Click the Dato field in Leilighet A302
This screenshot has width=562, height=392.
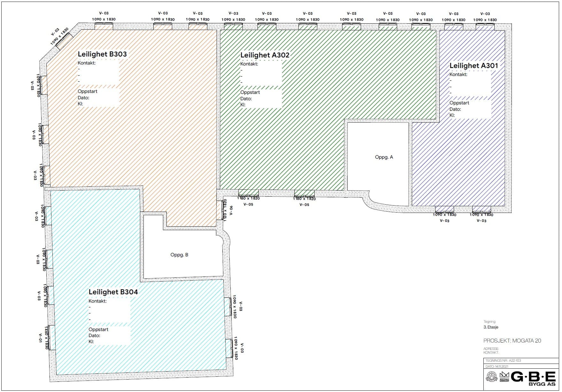pyautogui.click(x=260, y=99)
